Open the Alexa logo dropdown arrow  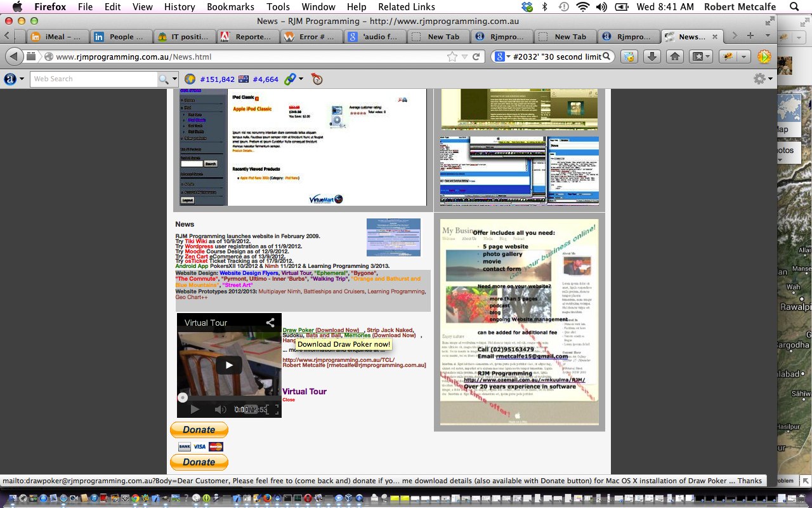click(x=22, y=79)
